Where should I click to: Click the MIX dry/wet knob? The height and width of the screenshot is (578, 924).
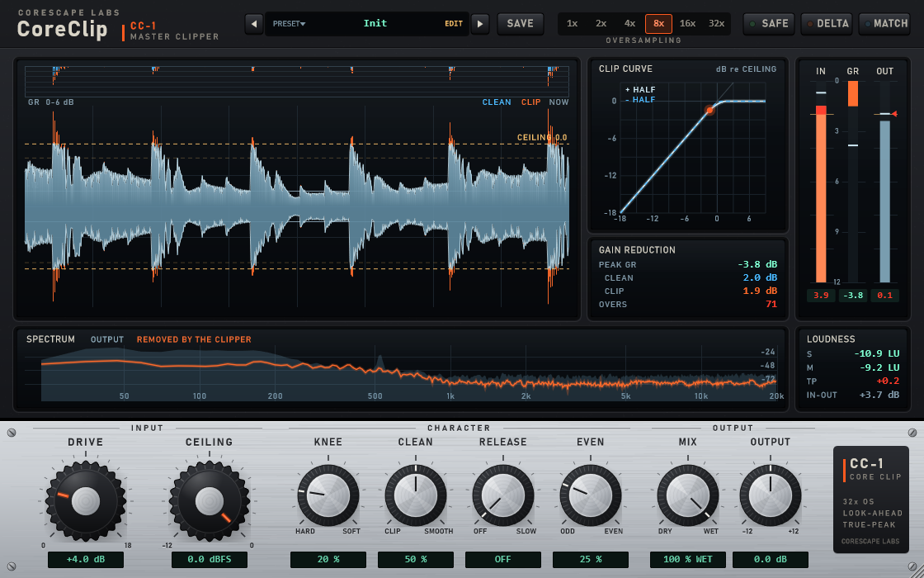688,496
